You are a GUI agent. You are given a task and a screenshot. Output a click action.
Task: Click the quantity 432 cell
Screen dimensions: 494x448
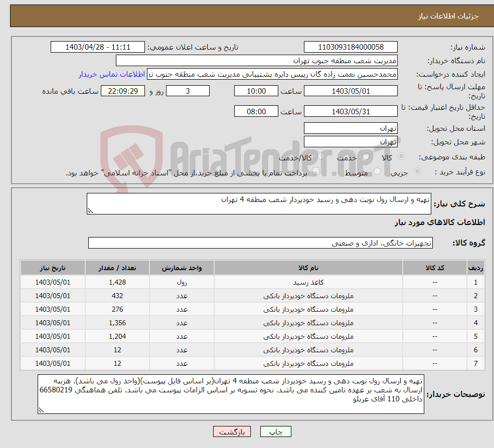(x=117, y=296)
